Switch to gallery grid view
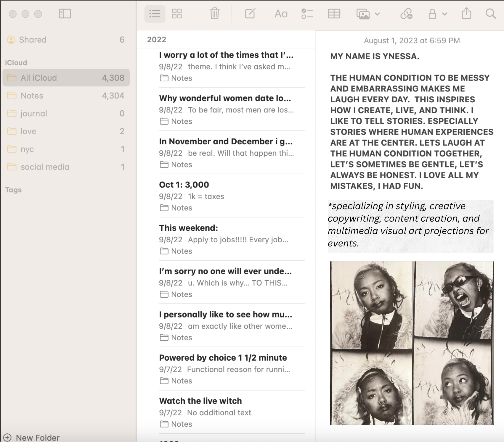The width and height of the screenshot is (504, 442). click(177, 14)
